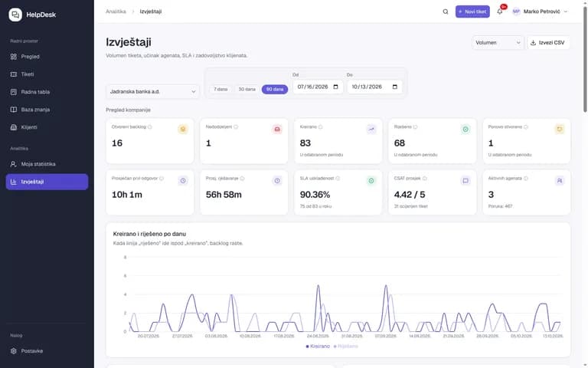This screenshot has height=368, width=588.
Task: Show info tooltip for Aktivnih agenata
Action: [526, 179]
